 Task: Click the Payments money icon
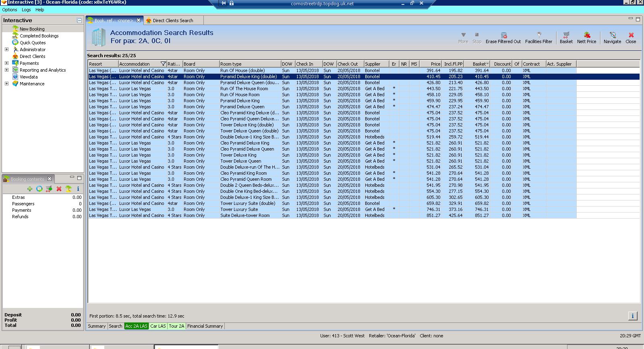point(15,63)
